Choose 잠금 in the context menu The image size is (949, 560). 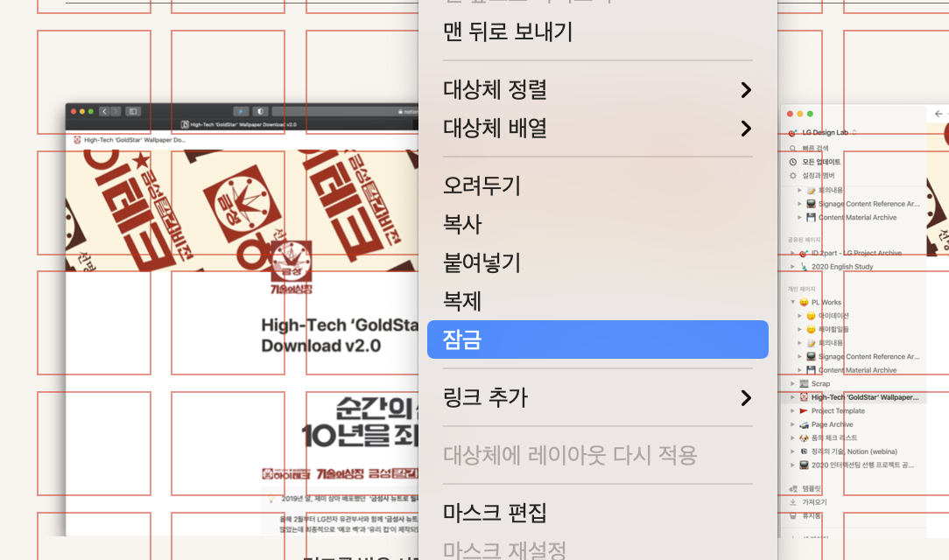pyautogui.click(x=597, y=339)
